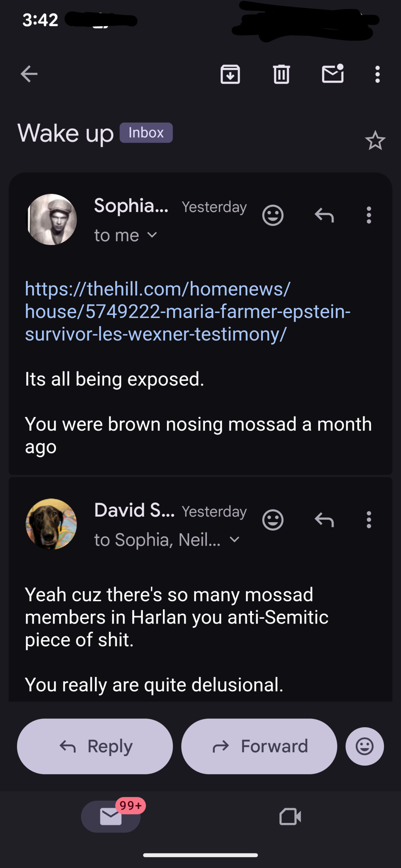The width and height of the screenshot is (401, 868).
Task: View Sophia's profile picture
Action: click(x=52, y=219)
